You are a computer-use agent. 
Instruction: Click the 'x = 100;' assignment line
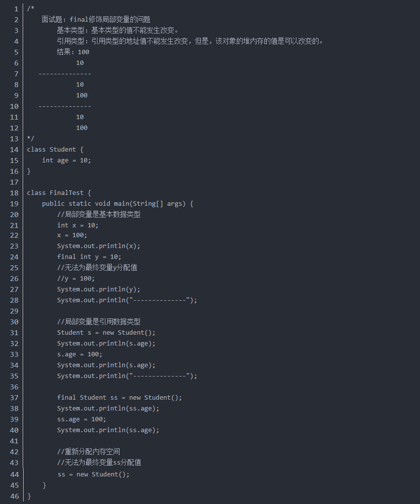72,235
